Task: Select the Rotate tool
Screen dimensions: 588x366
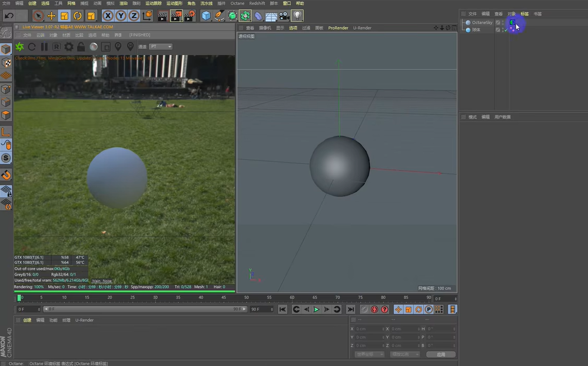Action: click(x=77, y=16)
